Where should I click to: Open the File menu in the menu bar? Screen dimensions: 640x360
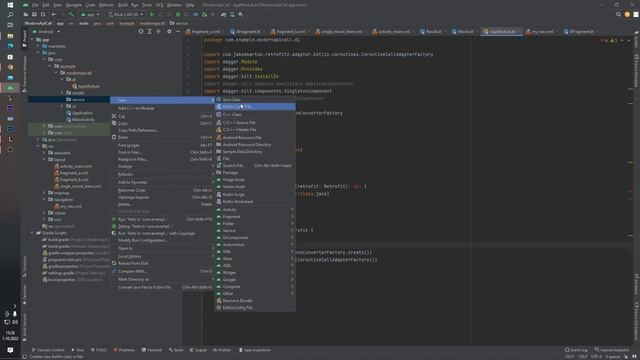point(36,5)
